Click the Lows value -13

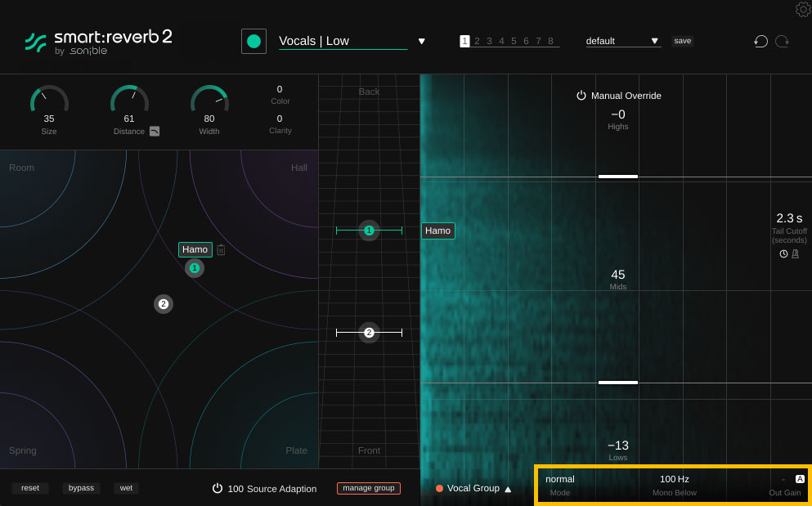tap(618, 446)
